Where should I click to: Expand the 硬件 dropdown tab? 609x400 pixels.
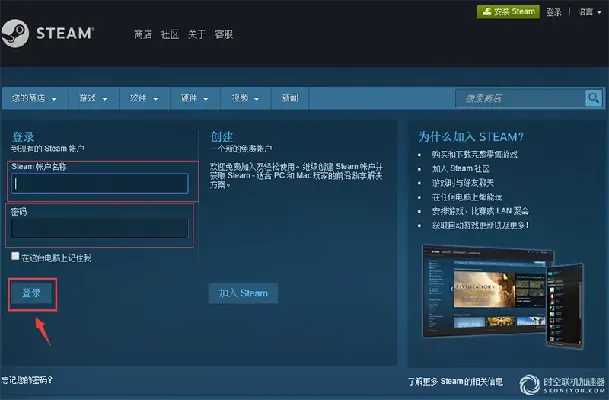[x=195, y=98]
